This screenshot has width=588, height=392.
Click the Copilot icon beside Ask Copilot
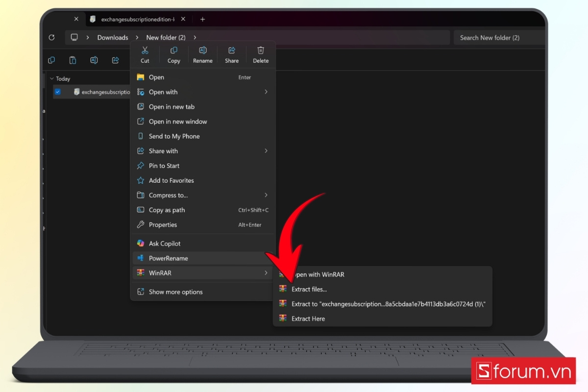coord(141,244)
